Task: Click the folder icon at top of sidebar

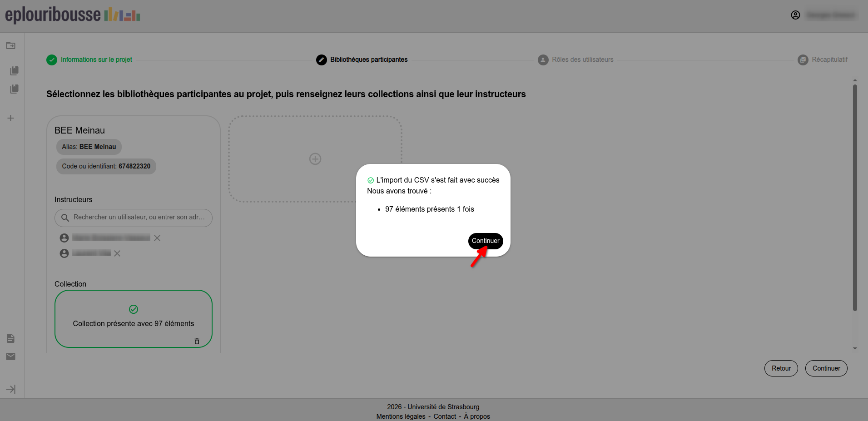Action: 10,45
